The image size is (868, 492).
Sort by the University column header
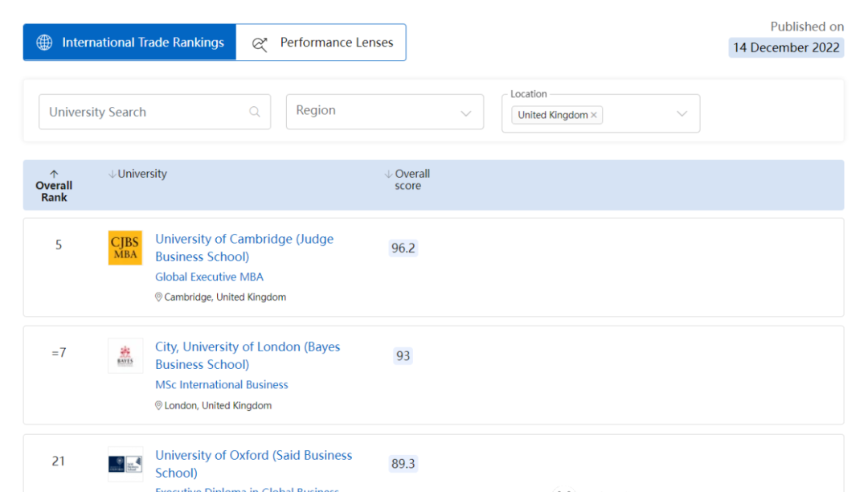point(137,174)
